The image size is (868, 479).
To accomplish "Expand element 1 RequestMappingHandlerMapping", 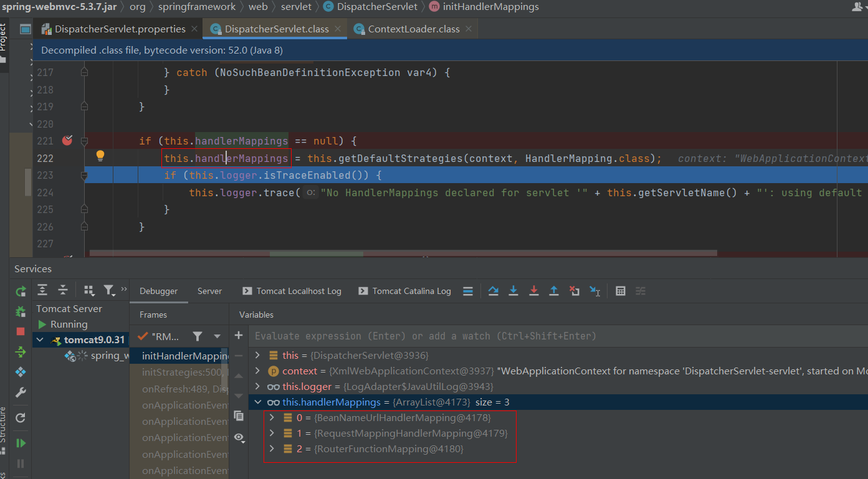I will click(x=272, y=433).
